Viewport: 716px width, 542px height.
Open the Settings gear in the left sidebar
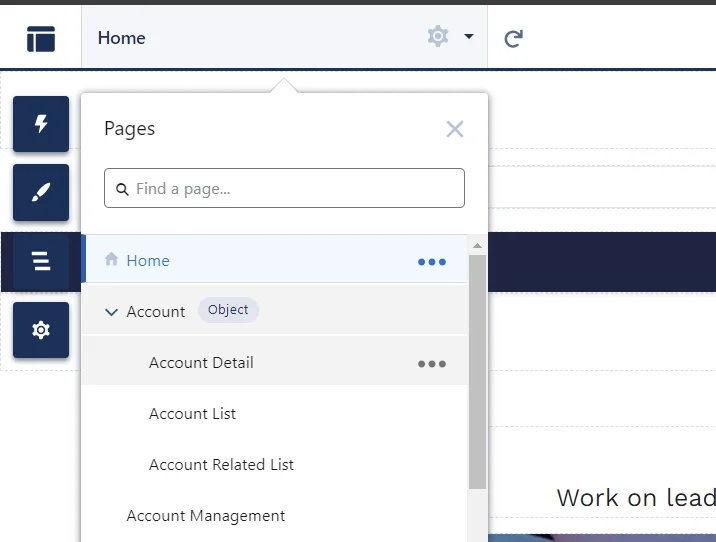(x=41, y=330)
